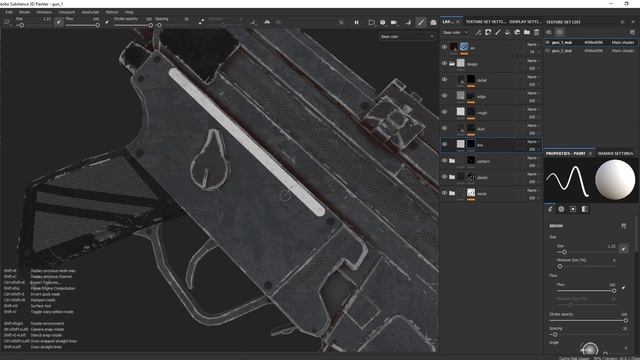This screenshot has height=360, width=640.
Task: Click Stroke opacity slider in Properties panel
Action: pyautogui.click(x=588, y=320)
